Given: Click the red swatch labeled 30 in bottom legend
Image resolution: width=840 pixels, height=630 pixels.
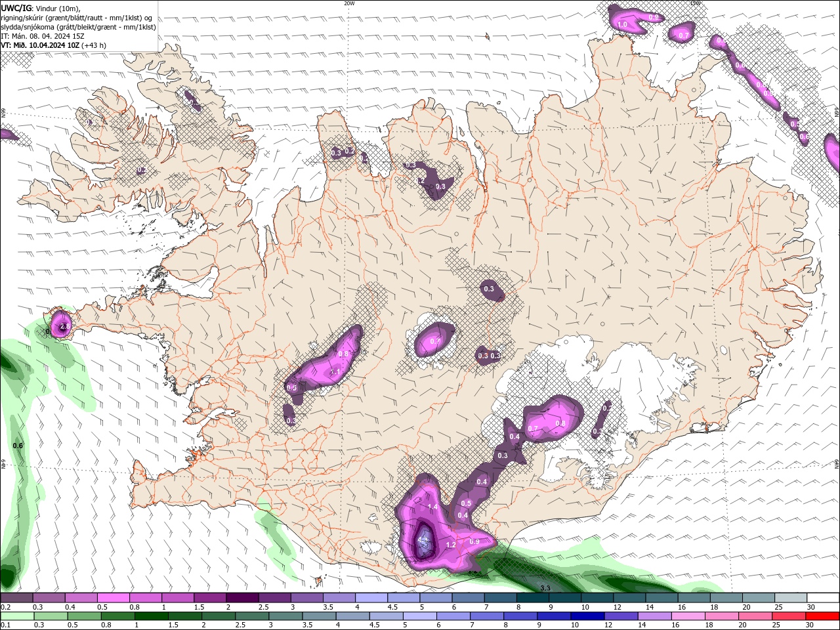Looking at the screenshot, I should pos(823,616).
